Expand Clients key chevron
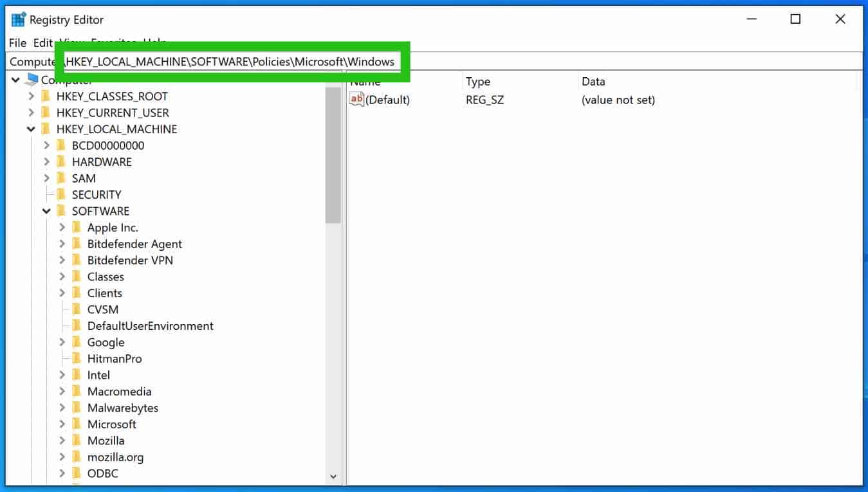The height and width of the screenshot is (492, 868). tap(62, 293)
